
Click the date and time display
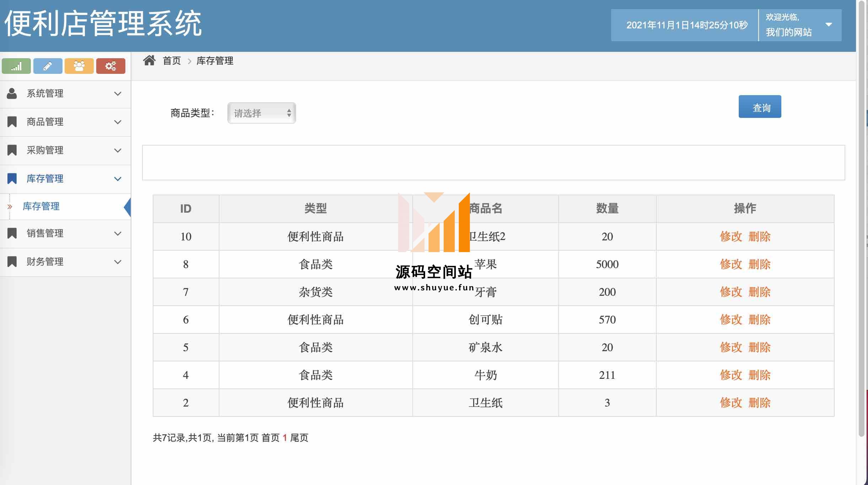coord(687,25)
